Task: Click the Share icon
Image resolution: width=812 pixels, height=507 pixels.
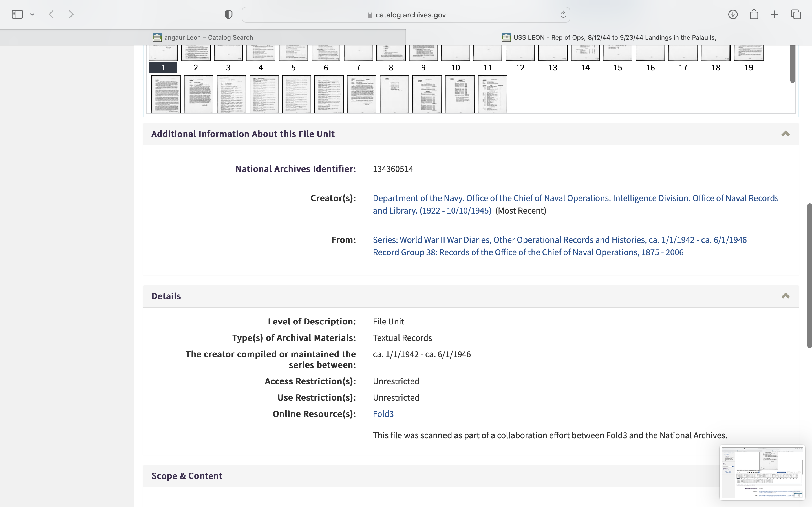Action: point(754,14)
